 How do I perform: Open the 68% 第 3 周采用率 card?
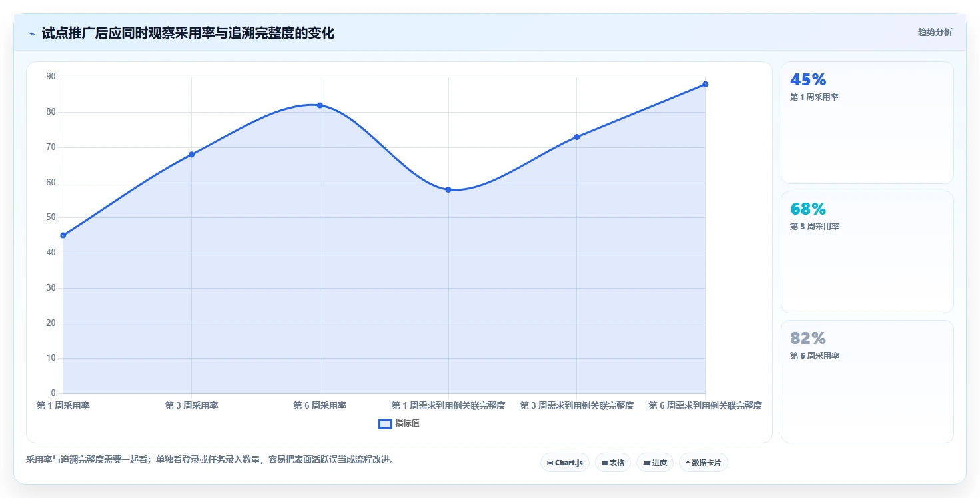[867, 252]
